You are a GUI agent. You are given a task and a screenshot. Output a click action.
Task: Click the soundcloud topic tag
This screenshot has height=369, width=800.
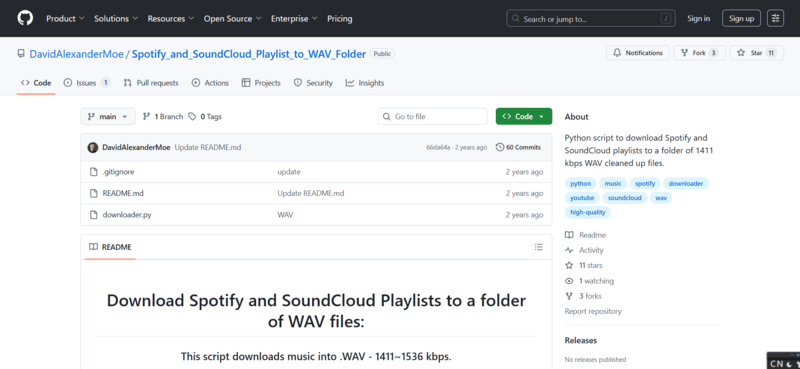point(624,198)
